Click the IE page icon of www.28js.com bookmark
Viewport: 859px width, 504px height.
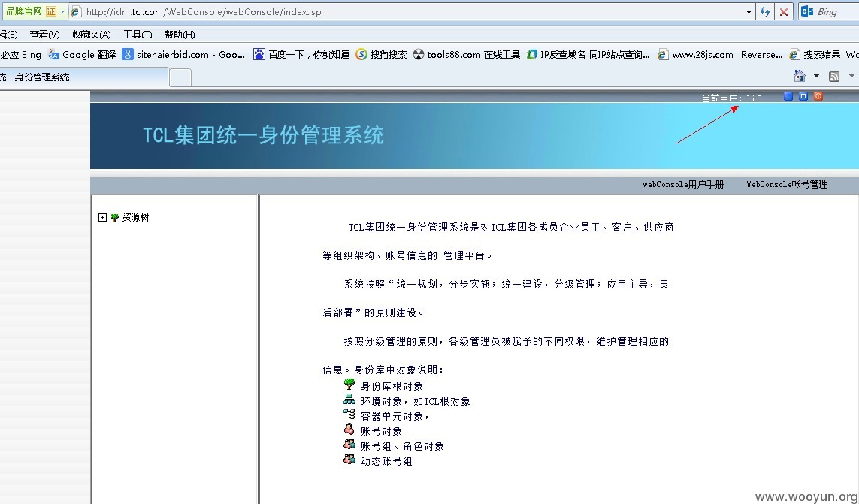663,54
